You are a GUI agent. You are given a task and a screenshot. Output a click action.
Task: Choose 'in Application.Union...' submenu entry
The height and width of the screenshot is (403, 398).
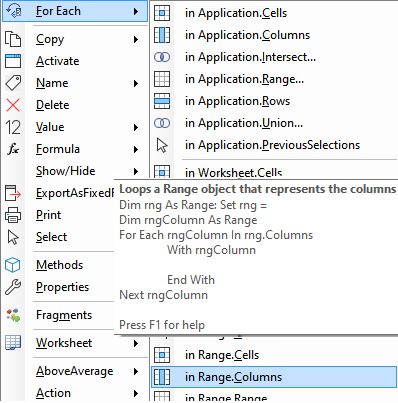coord(274,123)
